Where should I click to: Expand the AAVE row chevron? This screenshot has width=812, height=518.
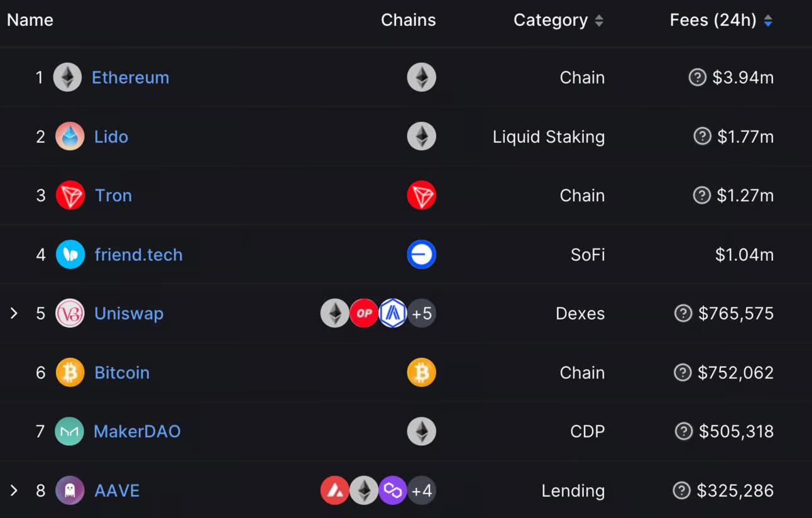click(14, 490)
